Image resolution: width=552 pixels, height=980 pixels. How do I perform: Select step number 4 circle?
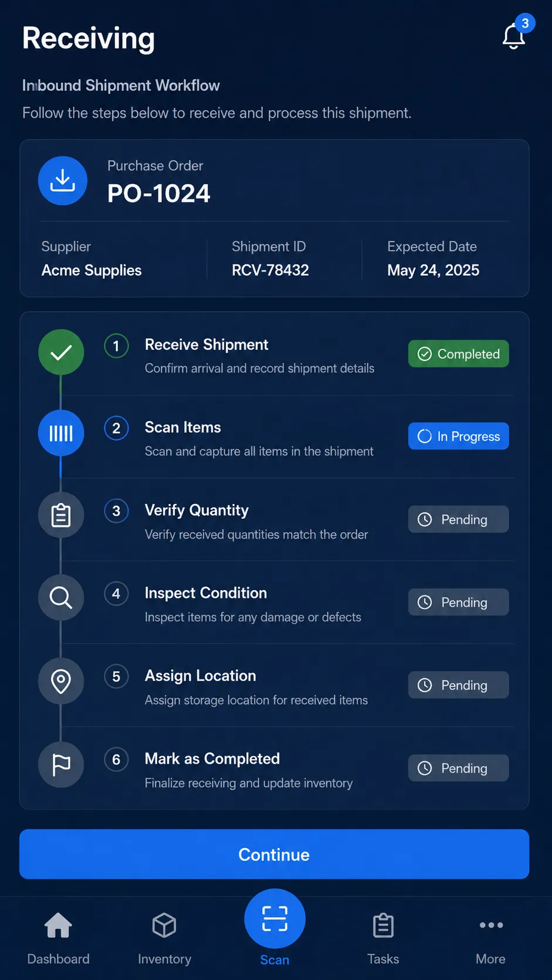point(116,594)
